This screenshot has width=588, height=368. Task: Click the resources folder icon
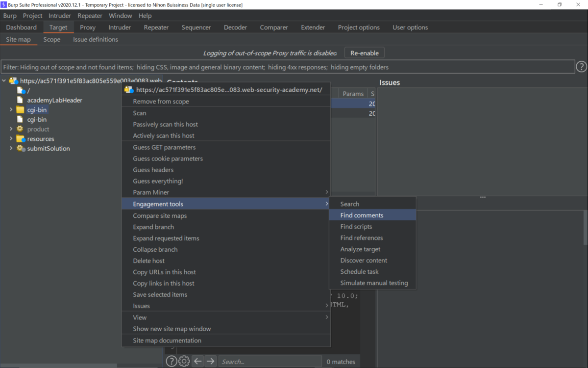pyautogui.click(x=20, y=139)
